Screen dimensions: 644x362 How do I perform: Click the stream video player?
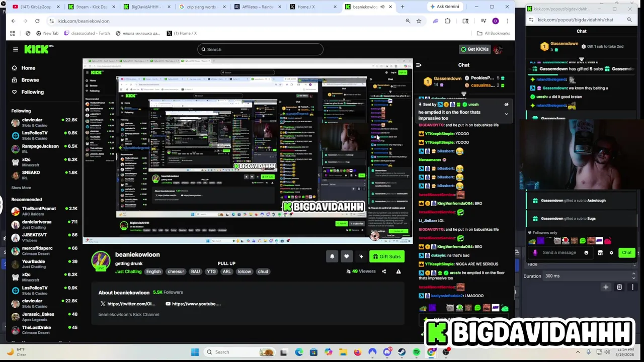click(x=248, y=151)
